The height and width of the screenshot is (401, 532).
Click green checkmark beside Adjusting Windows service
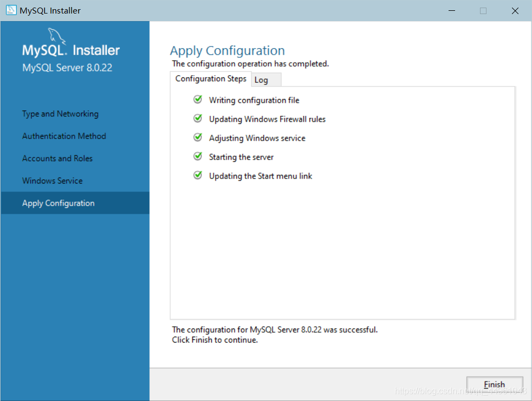pos(198,137)
